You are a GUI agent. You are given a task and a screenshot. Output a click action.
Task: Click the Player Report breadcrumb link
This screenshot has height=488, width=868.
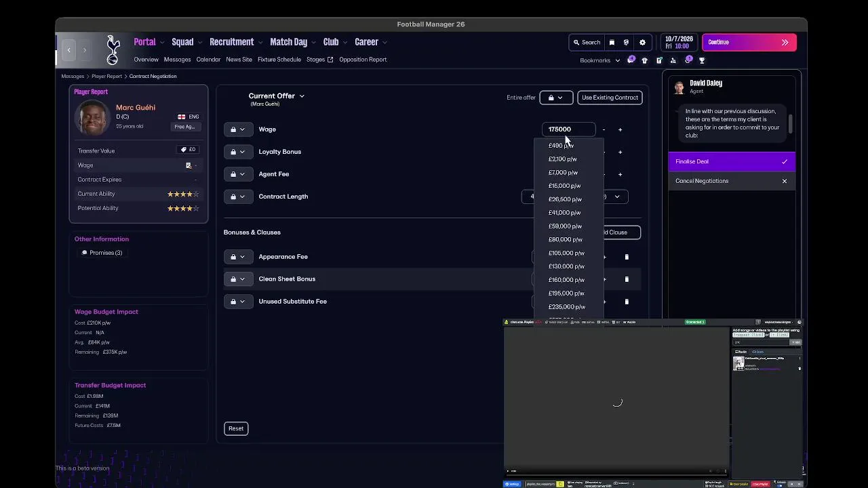click(106, 77)
